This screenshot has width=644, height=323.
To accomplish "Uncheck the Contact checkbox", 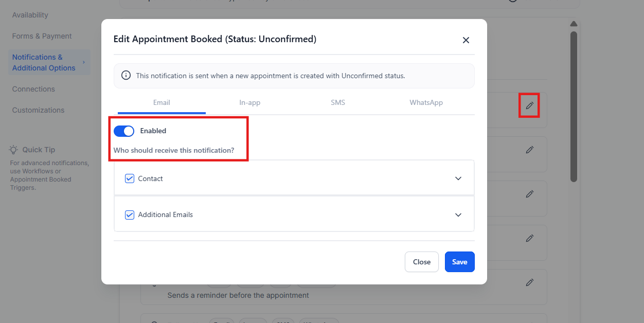I will point(130,178).
